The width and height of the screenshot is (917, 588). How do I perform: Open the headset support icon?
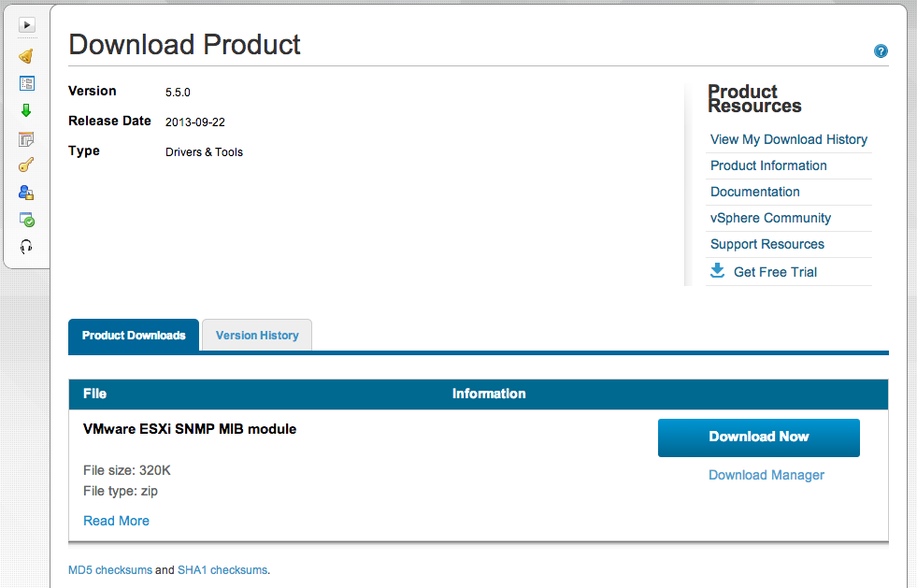point(26,246)
